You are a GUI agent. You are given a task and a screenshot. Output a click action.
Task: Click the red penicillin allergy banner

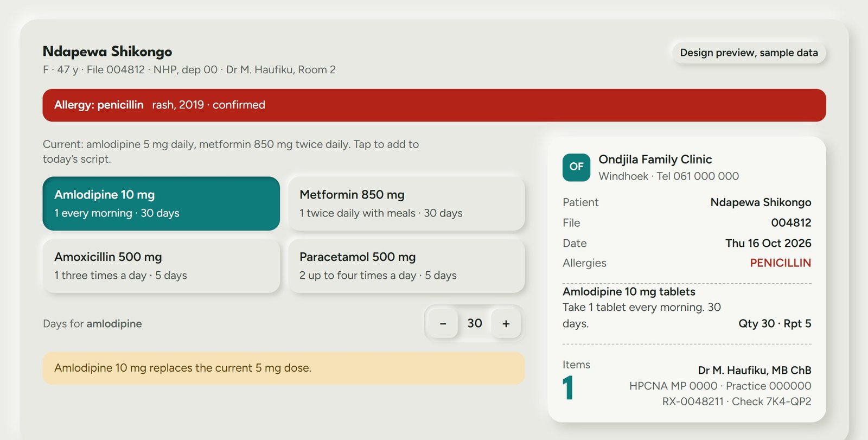coord(434,105)
